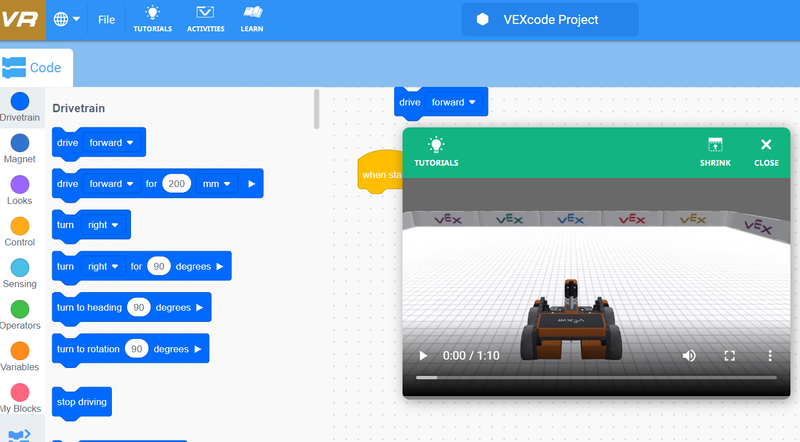800x442 pixels.
Task: Choose the Looks block category
Action: coord(19,190)
